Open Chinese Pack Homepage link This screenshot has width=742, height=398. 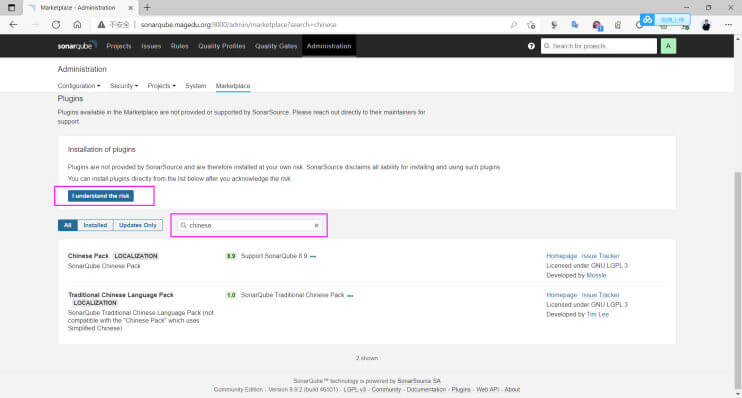[562, 256]
